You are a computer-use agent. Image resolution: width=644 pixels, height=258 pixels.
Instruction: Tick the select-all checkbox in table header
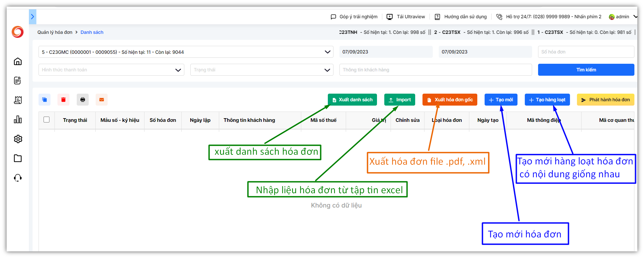(x=46, y=120)
